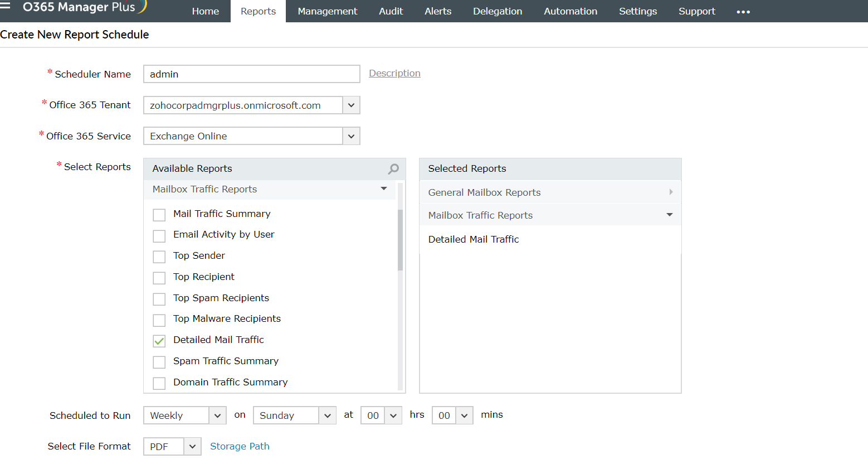Collapse Mailbox Traffic Reports in Selected Reports
Screen dimensions: 868x459
pos(670,215)
